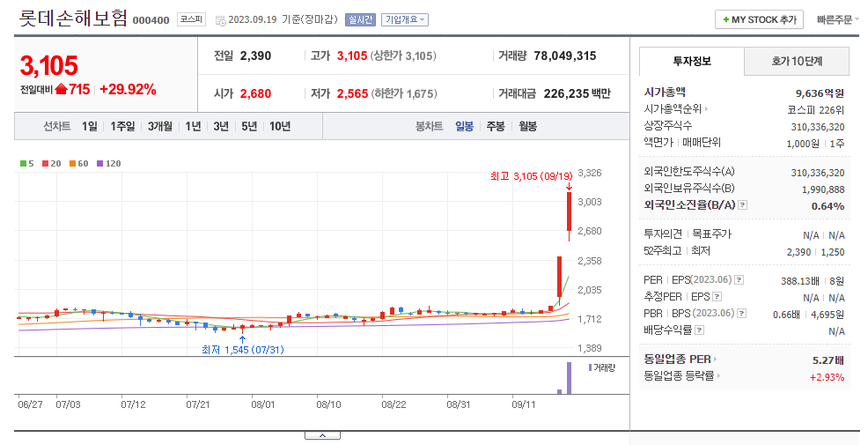Select the 월봉 candle chart
The width and height of the screenshot is (868, 445).
click(527, 126)
